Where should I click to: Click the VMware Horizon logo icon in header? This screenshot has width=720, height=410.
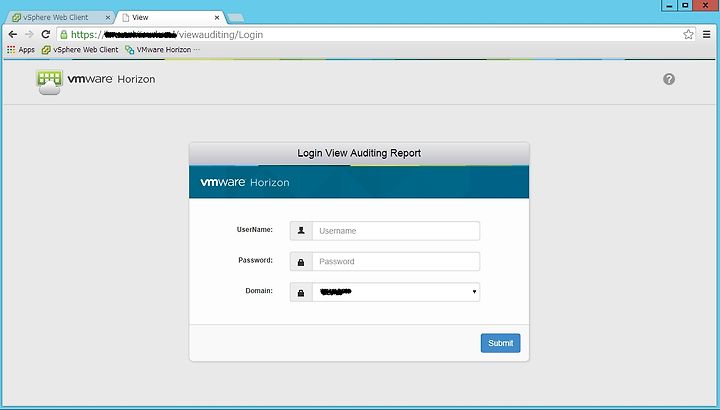(49, 82)
